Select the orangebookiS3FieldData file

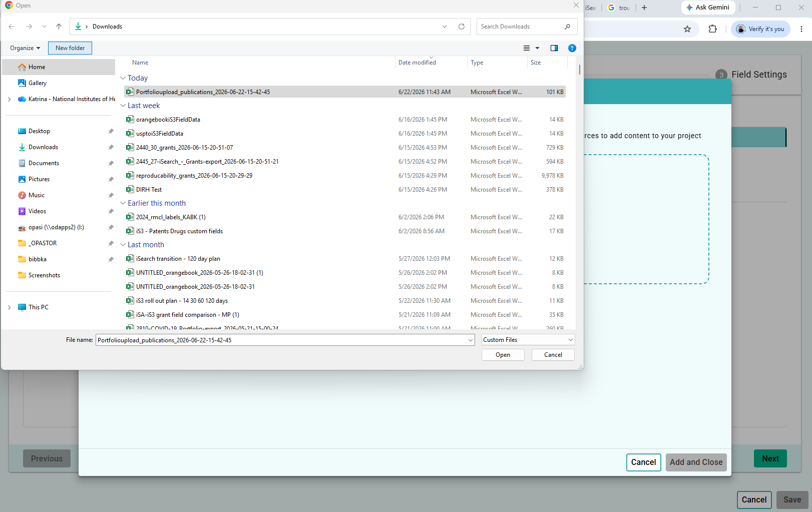click(x=345, y=120)
